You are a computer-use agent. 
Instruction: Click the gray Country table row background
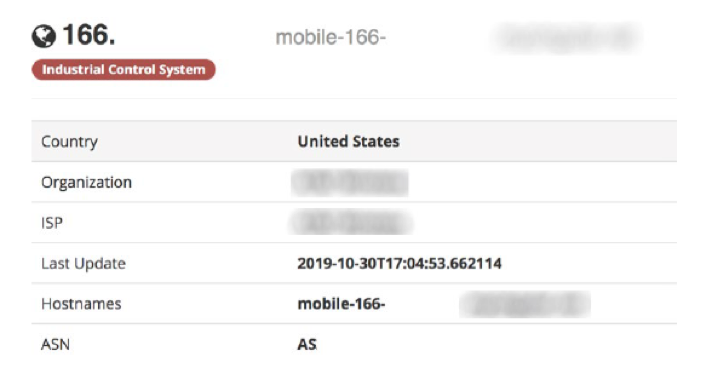click(x=354, y=141)
